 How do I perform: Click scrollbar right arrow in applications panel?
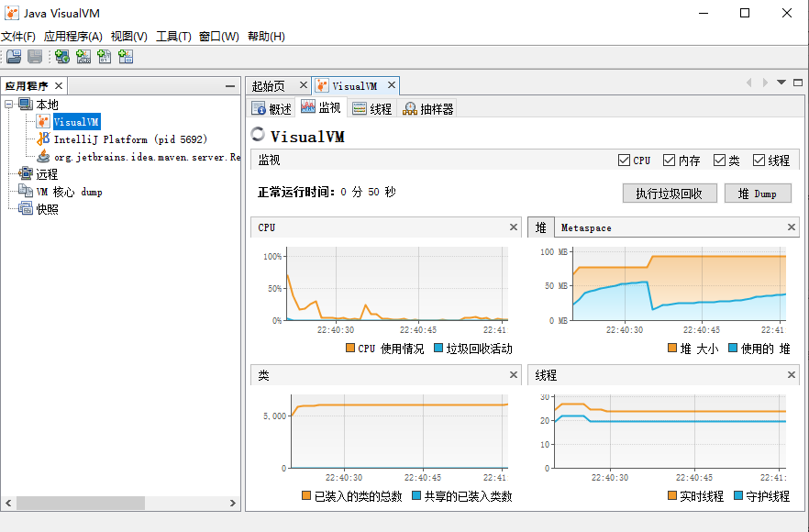click(x=233, y=503)
